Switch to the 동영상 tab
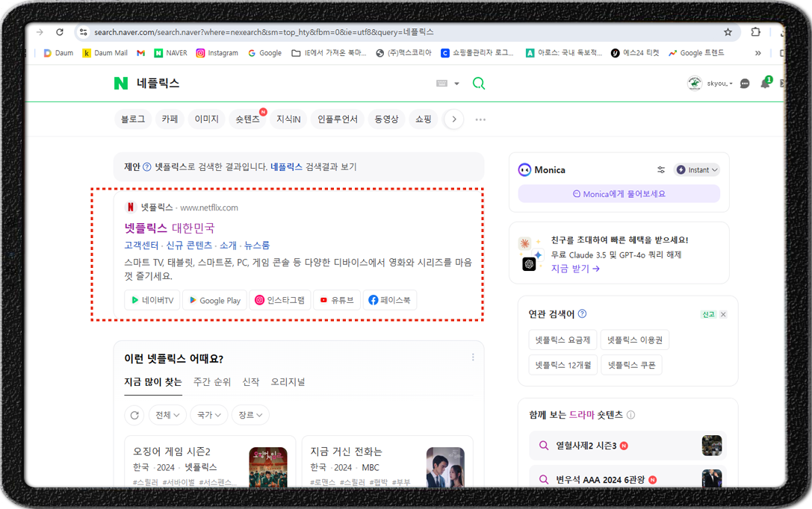Image resolution: width=812 pixels, height=509 pixels. click(x=386, y=119)
